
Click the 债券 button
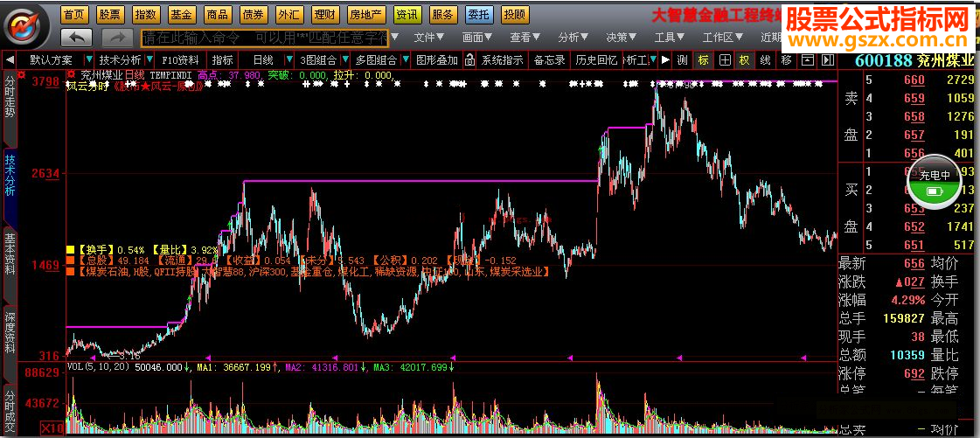pos(253,14)
